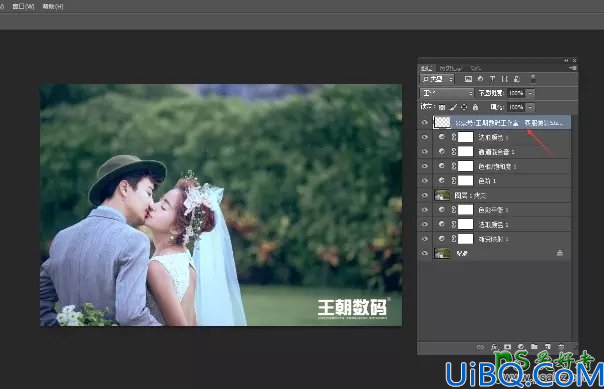Open the Opacity slider dropdown arrow

coord(531,93)
